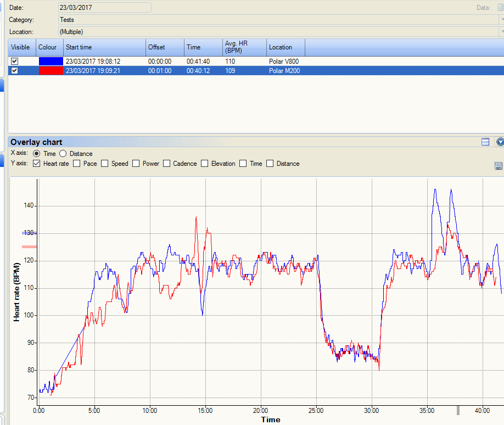Image resolution: width=504 pixels, height=425 pixels.
Task: Click the chart layout toggle icon
Action: tap(485, 142)
